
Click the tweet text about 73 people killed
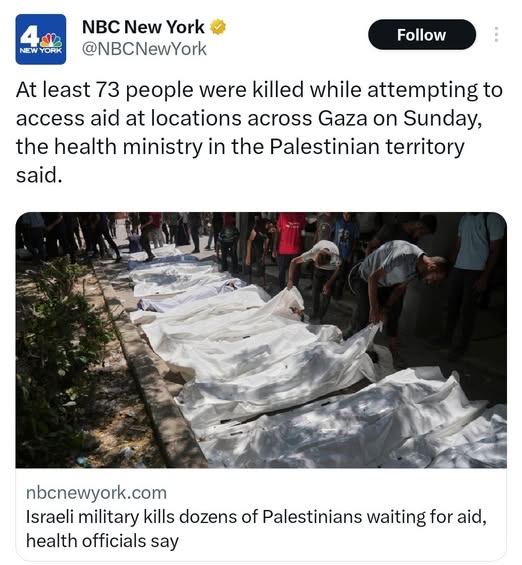(259, 132)
